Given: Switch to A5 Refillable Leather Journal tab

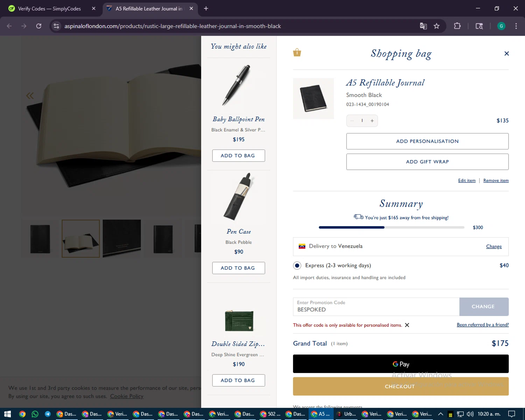Looking at the screenshot, I should pyautogui.click(x=149, y=9).
